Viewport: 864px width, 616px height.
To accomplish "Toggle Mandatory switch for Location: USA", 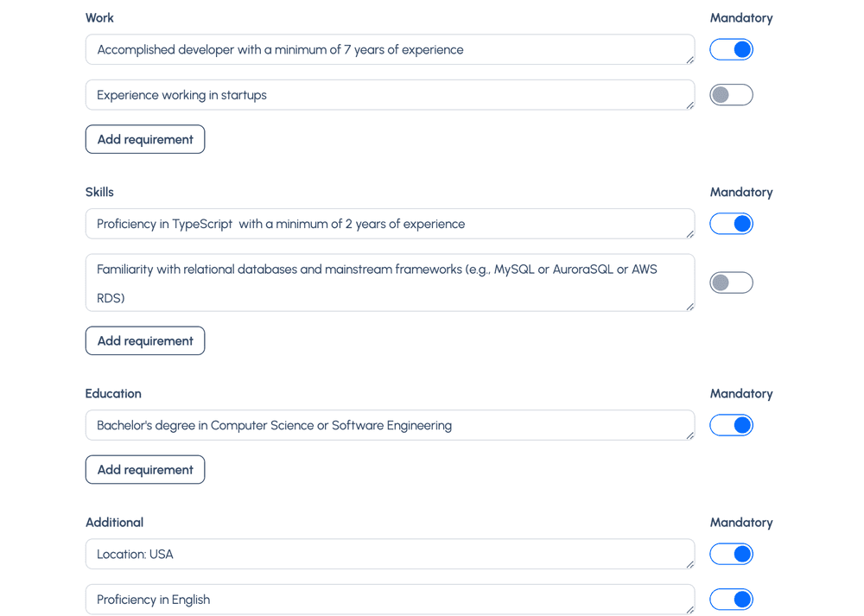I will pyautogui.click(x=731, y=554).
